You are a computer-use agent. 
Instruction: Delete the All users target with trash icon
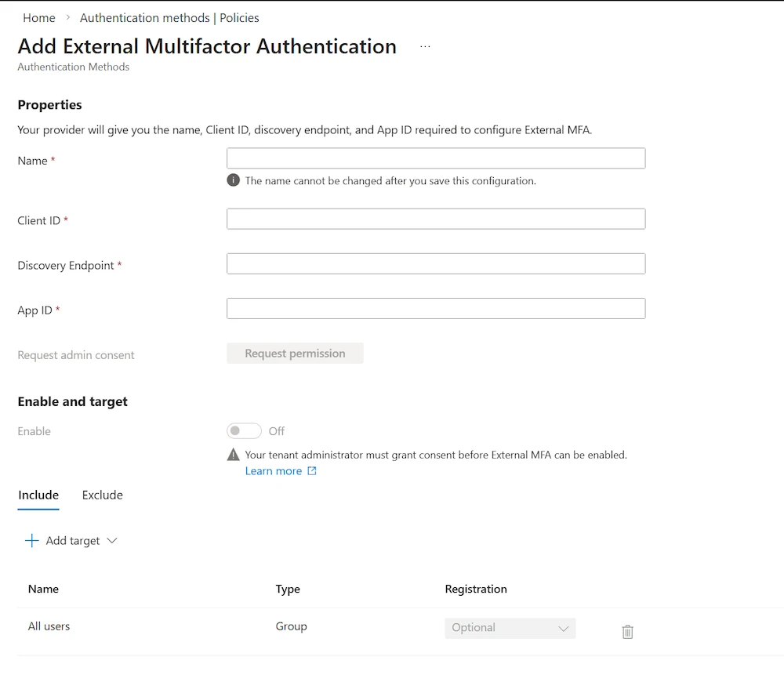point(627,631)
